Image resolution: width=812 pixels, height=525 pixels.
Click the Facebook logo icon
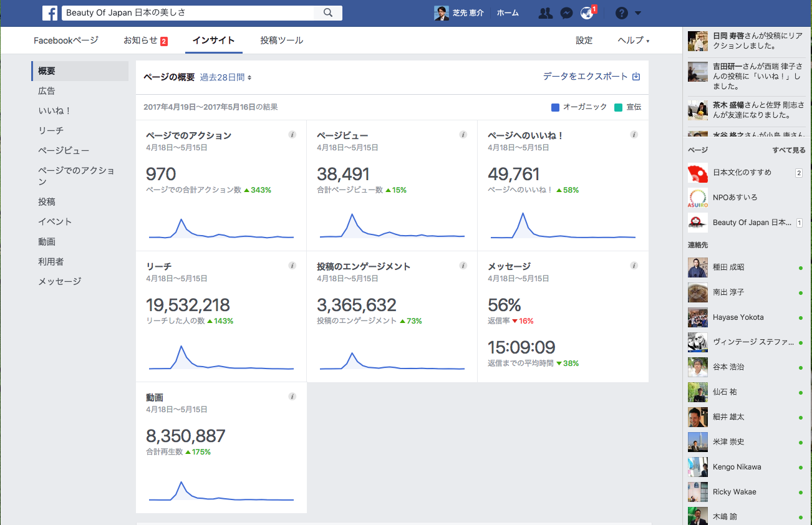(x=50, y=12)
